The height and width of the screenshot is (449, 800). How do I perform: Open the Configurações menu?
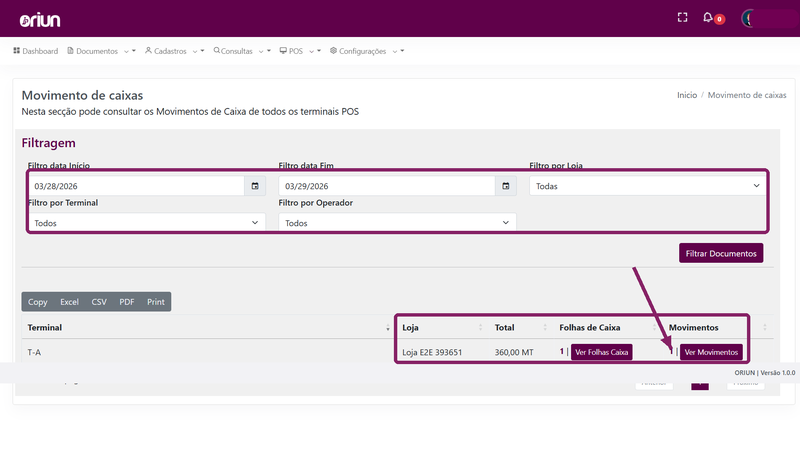tap(367, 51)
